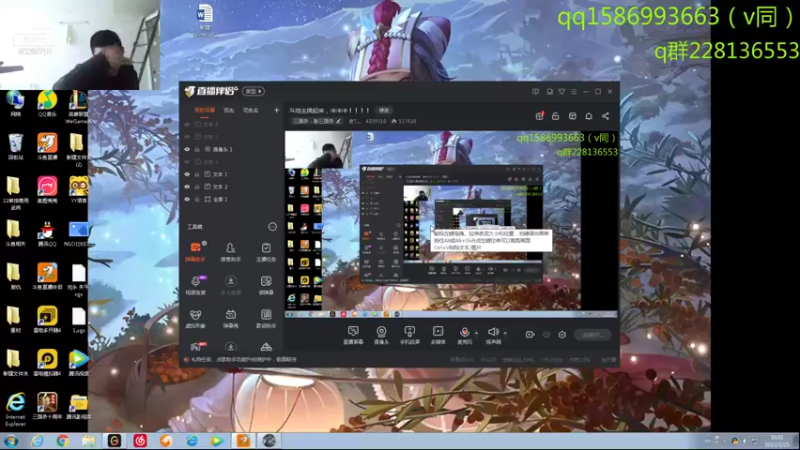Click 修改 to edit stream title
The width and height of the screenshot is (800, 450).
coord(384,110)
